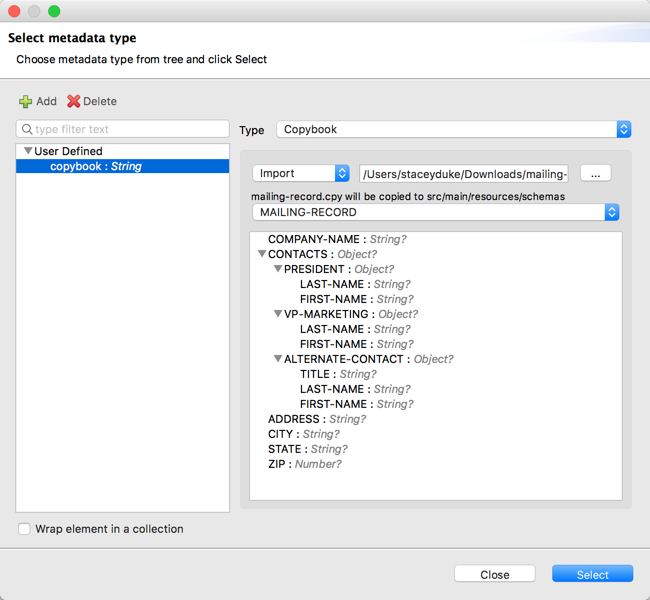
Task: Click the green plus Add icon
Action: click(x=26, y=101)
